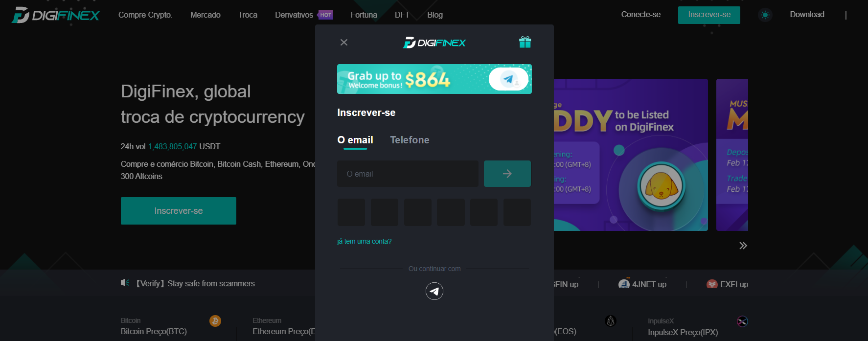Image resolution: width=868 pixels, height=341 pixels.
Task: Open DFT navigation item
Action: [x=402, y=15]
